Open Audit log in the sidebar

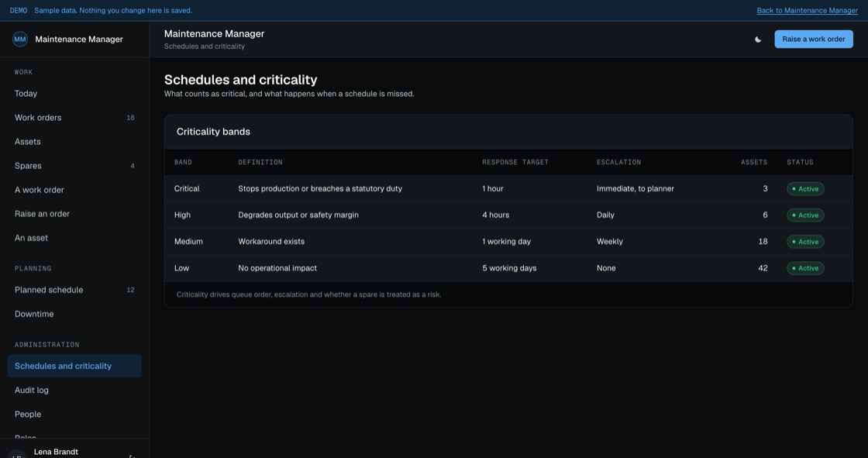click(x=74, y=390)
